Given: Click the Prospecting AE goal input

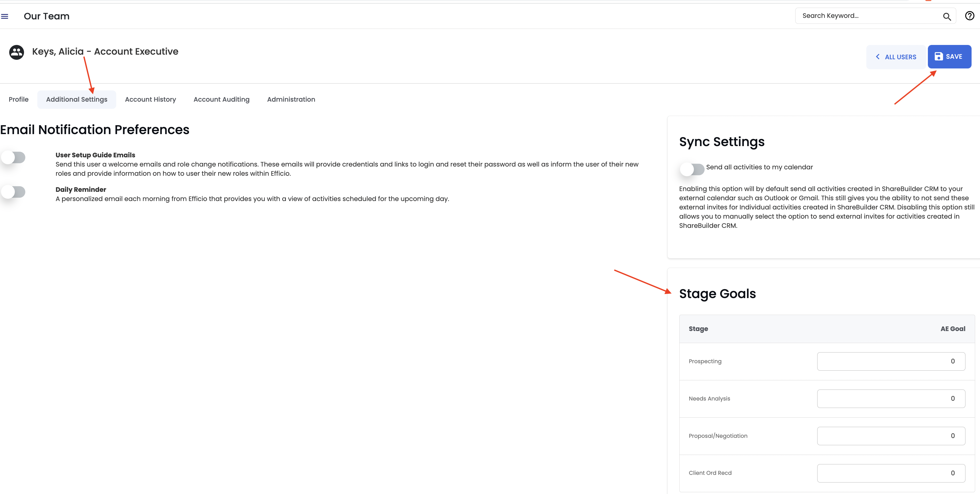Looking at the screenshot, I should click(891, 361).
